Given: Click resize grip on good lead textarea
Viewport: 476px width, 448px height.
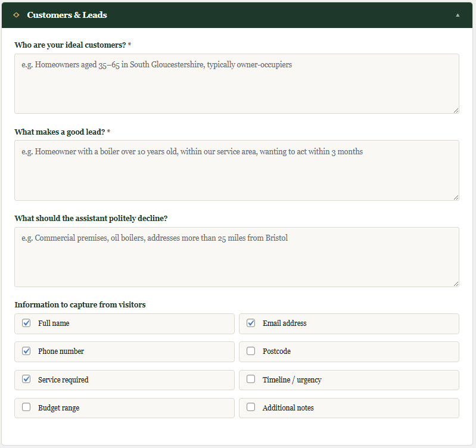Looking at the screenshot, I should (x=456, y=197).
